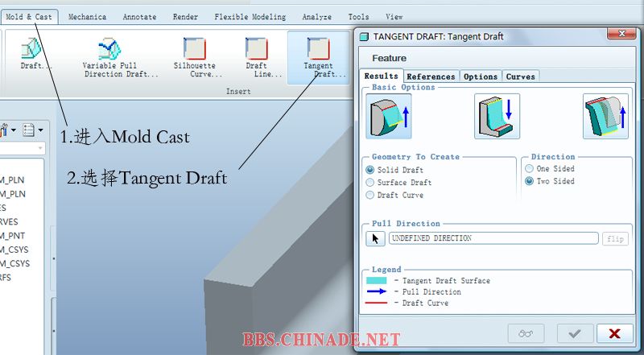This screenshot has height=355, width=644.
Task: Pick the downward arrow tangent draft option
Action: 497,116
